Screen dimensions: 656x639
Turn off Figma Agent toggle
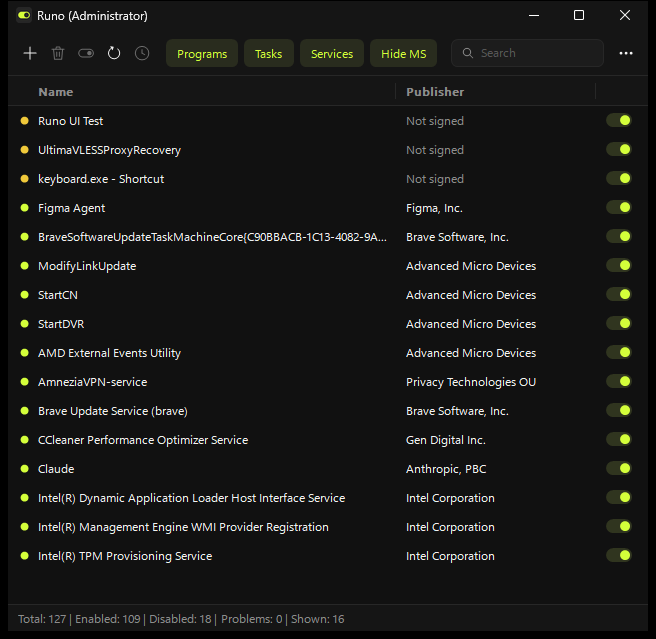click(619, 208)
